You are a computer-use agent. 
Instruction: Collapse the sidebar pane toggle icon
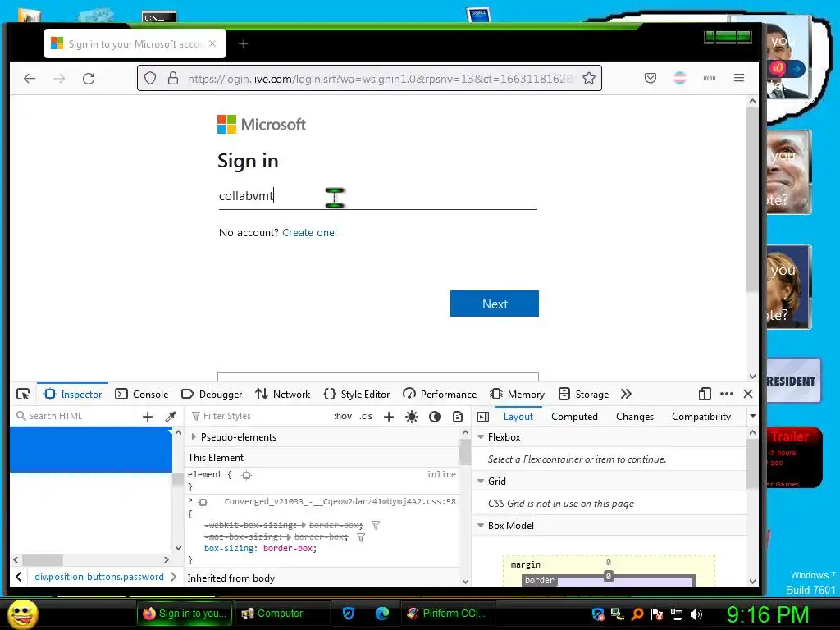pos(483,417)
